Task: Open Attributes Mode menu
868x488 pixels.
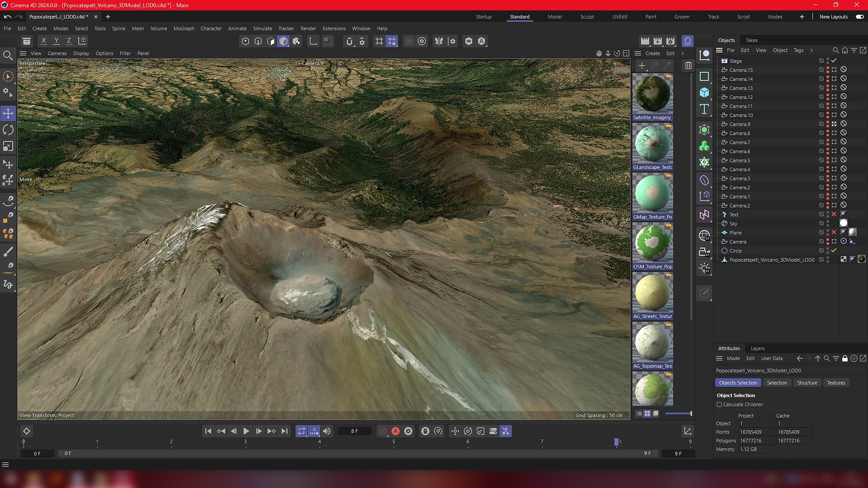Action: click(733, 358)
